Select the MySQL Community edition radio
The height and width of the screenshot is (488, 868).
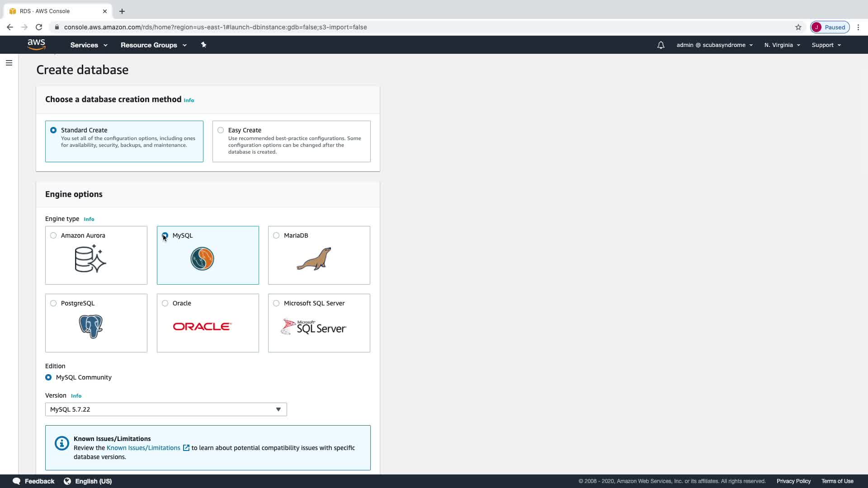(x=48, y=377)
